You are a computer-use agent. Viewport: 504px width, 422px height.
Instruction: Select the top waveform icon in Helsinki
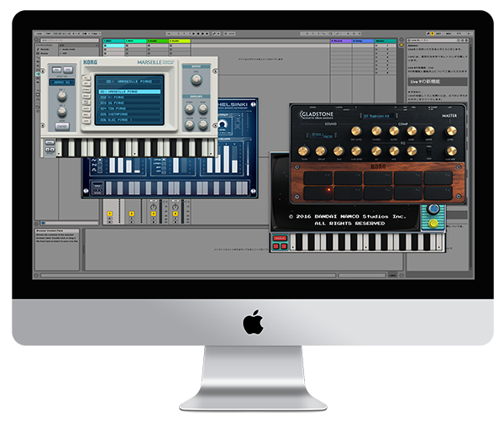click(x=94, y=161)
